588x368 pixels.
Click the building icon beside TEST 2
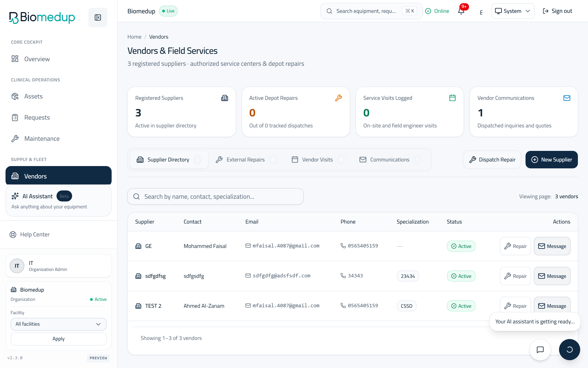138,306
